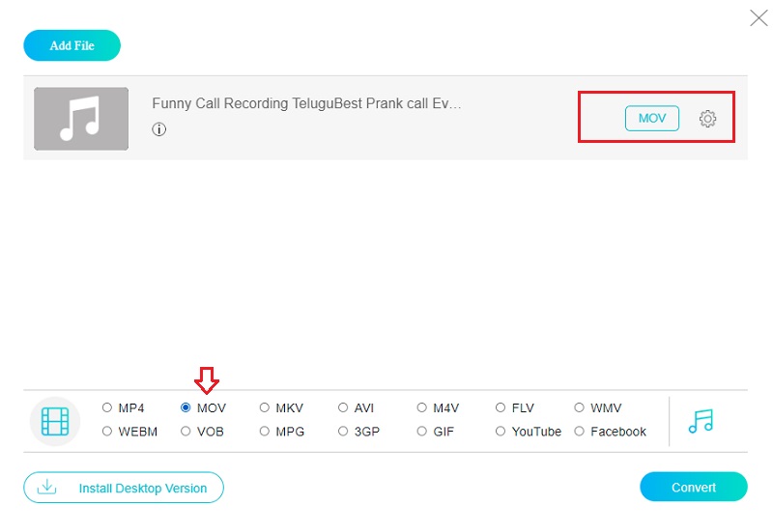The image size is (773, 532).
Task: Select the GIF output format
Action: coord(422,432)
